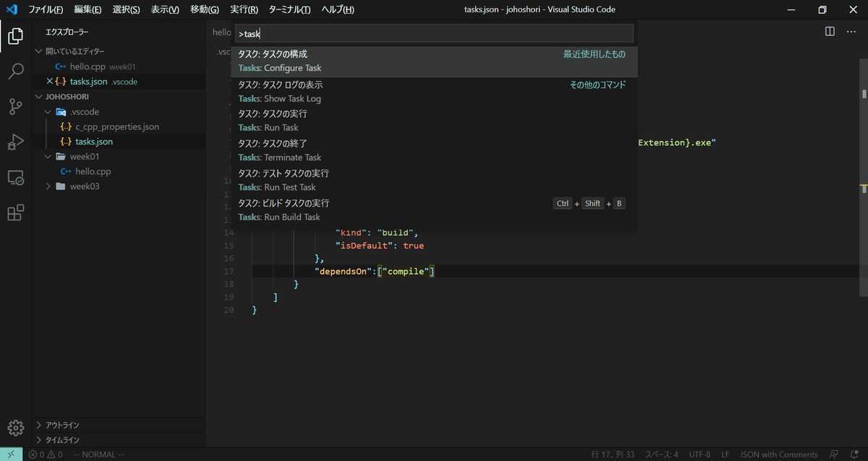Select Tasks: Run Test Task command
This screenshot has height=461, width=868.
[434, 181]
